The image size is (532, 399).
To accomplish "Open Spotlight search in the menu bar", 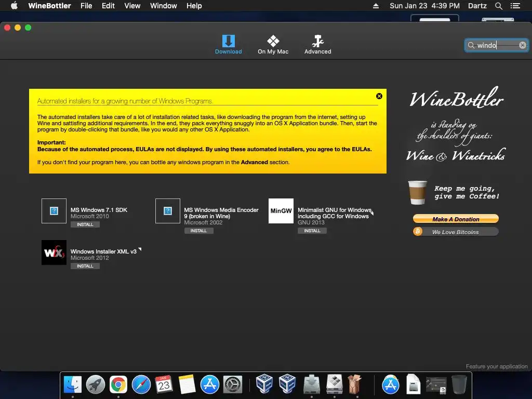I will pos(499,6).
